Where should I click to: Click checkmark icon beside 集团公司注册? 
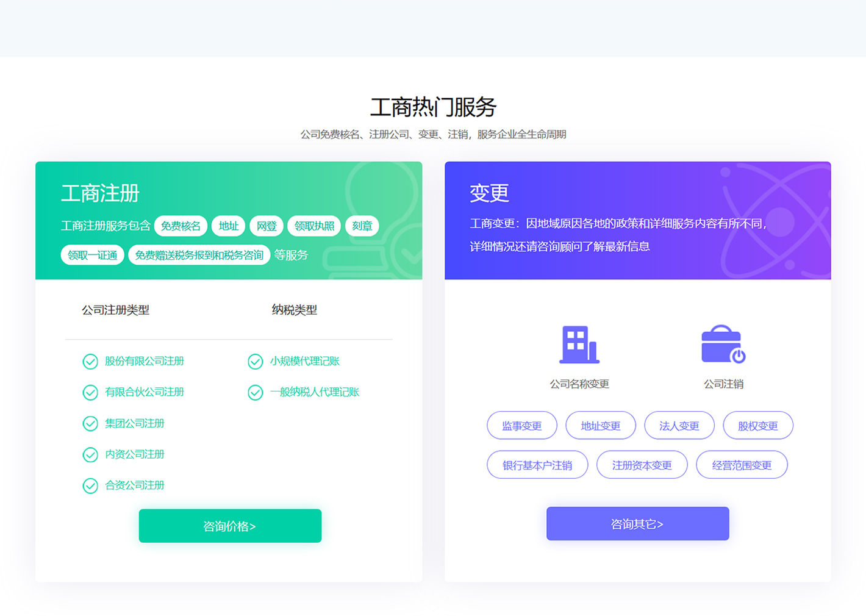[x=90, y=423]
